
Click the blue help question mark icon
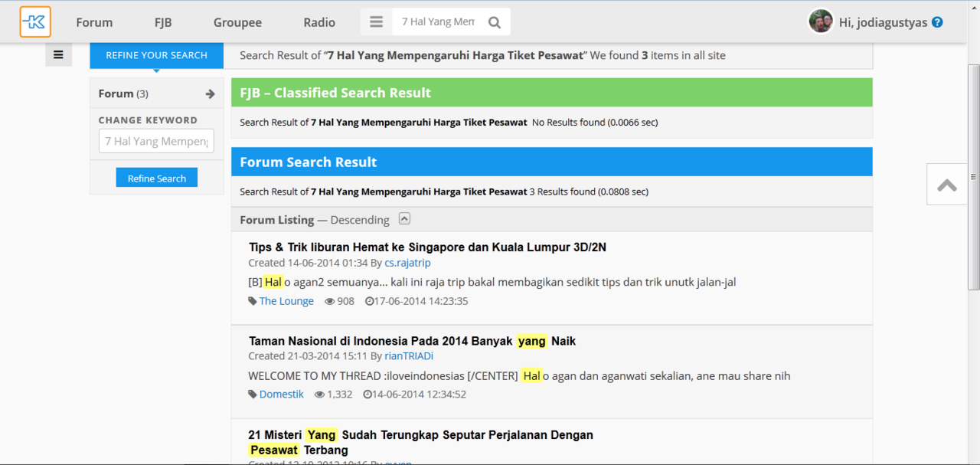[937, 22]
